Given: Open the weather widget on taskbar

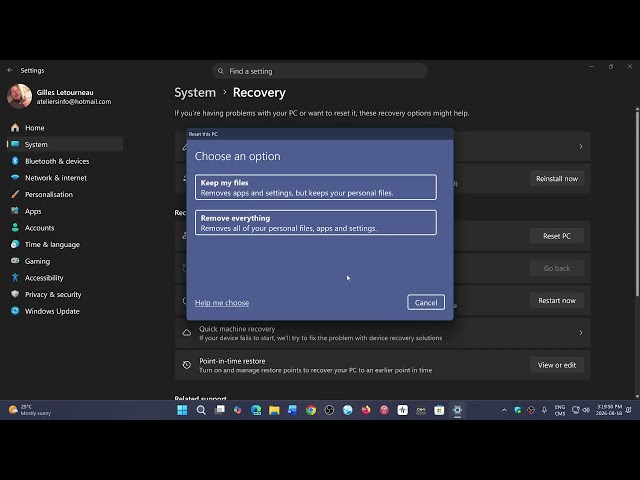Looking at the screenshot, I should (30, 410).
